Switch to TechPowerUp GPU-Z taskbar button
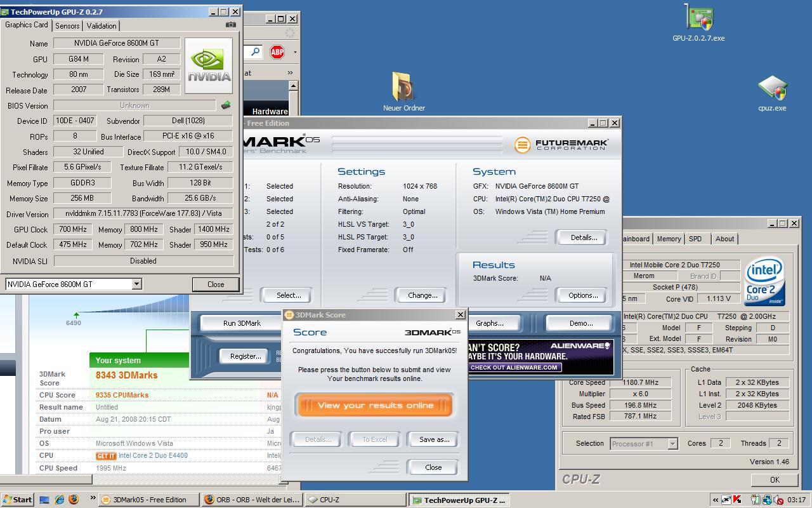The width and height of the screenshot is (812, 508). [459, 500]
